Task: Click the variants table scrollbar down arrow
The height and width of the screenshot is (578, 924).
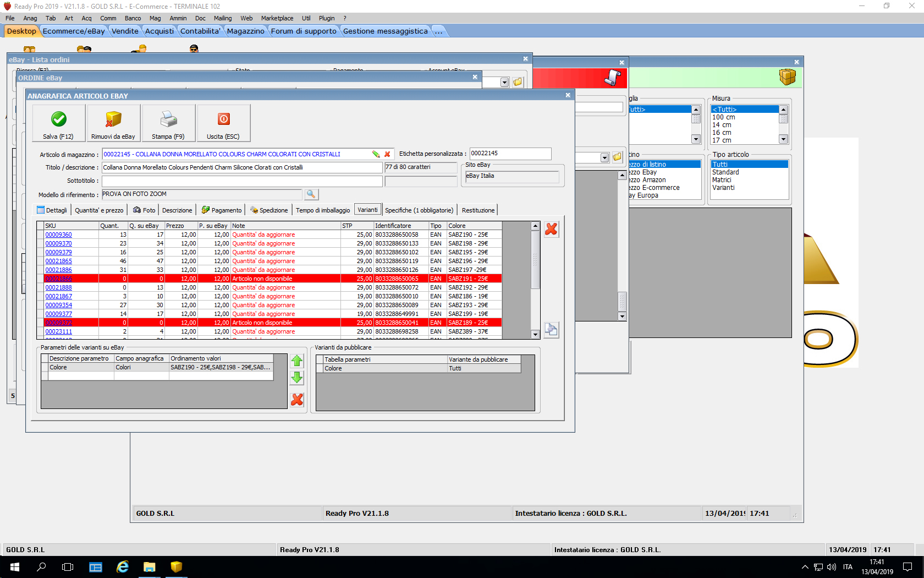Action: 535,335
